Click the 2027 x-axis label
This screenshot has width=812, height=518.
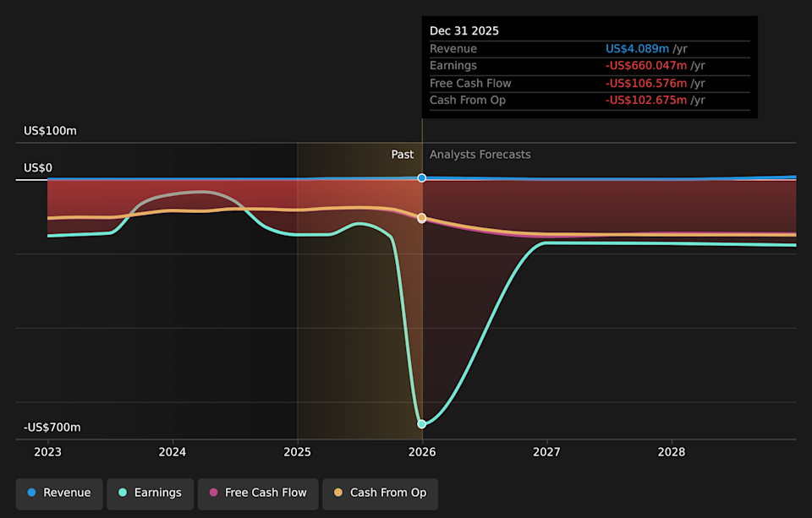547,452
